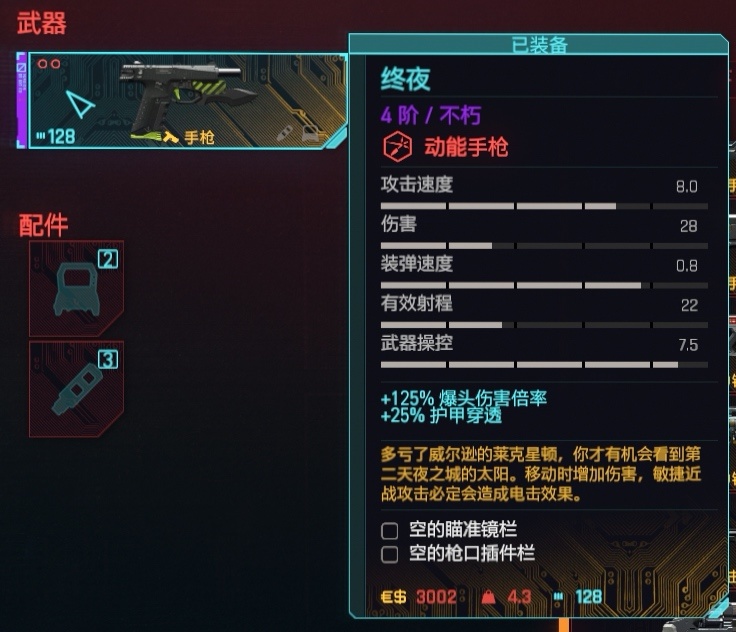Click the weight bag icon beside 4.3
736x632 pixels.
[x=488, y=597]
